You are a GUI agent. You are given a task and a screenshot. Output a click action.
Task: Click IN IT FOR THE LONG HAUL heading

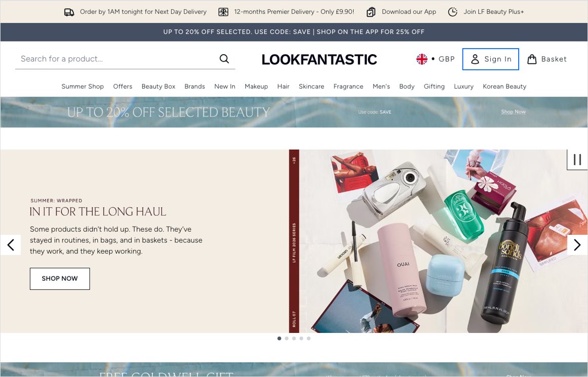coord(98,212)
